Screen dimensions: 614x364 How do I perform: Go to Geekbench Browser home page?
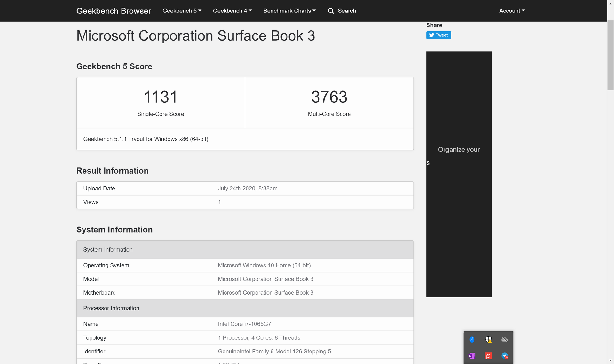[x=114, y=11]
